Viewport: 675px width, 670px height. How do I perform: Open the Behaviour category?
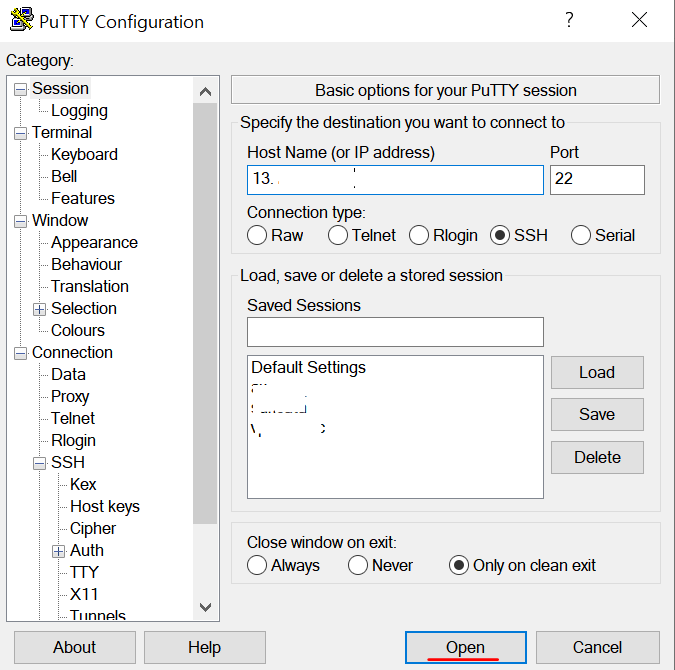(87, 264)
